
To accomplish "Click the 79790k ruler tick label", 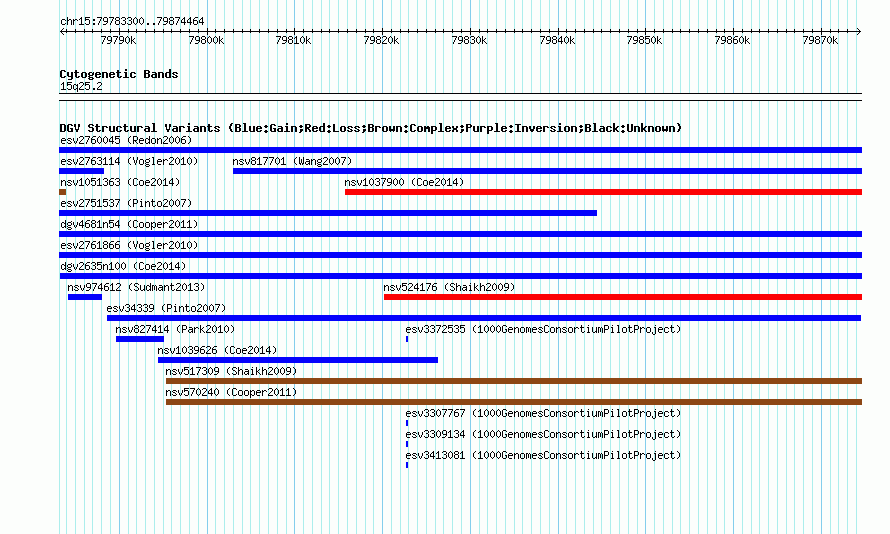I will tap(118, 40).
